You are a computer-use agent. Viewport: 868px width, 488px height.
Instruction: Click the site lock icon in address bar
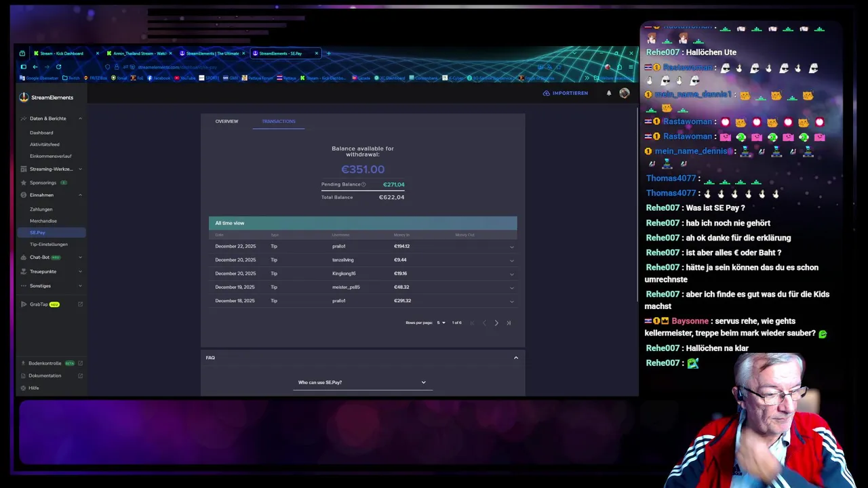tap(117, 66)
